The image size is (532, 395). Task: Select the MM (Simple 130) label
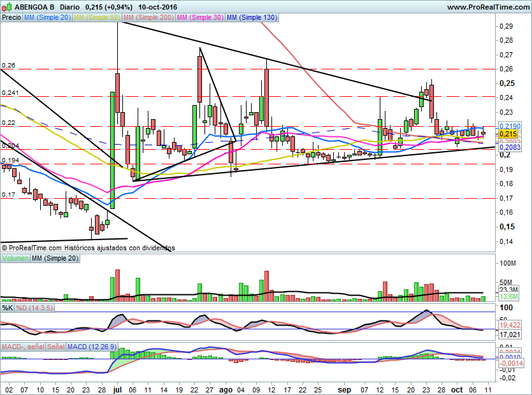(252, 17)
